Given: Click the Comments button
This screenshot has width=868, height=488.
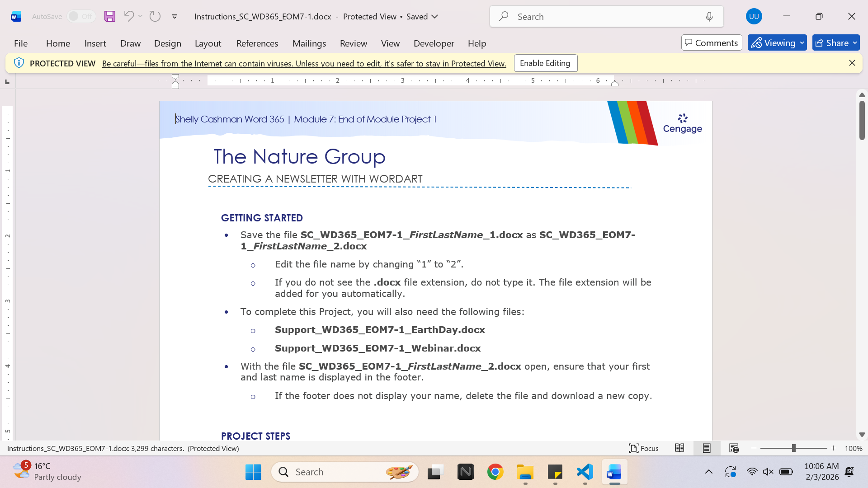Looking at the screenshot, I should point(712,43).
